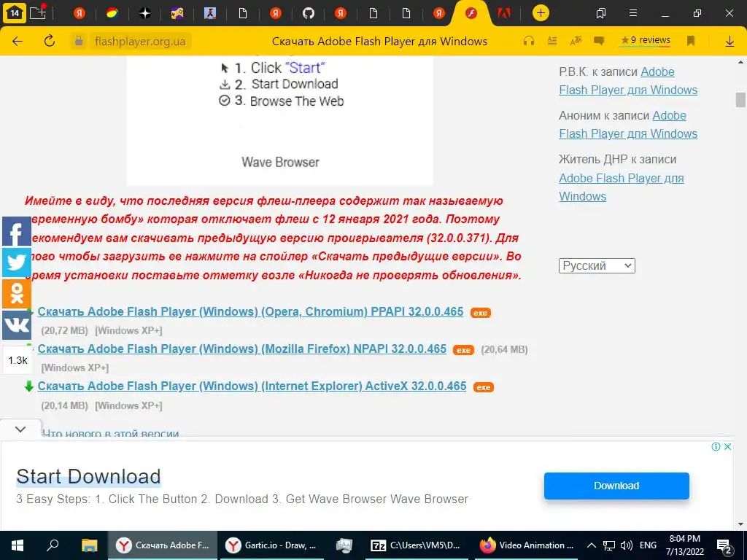Open File Explorer from the taskbar
747x560 pixels.
[89, 545]
